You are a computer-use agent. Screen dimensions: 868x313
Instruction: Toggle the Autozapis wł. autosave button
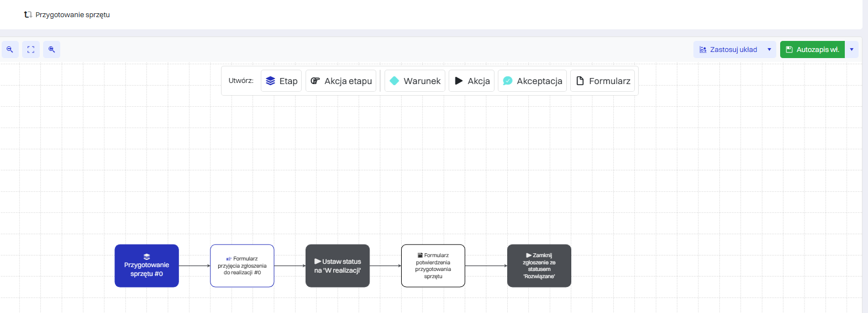click(x=812, y=49)
